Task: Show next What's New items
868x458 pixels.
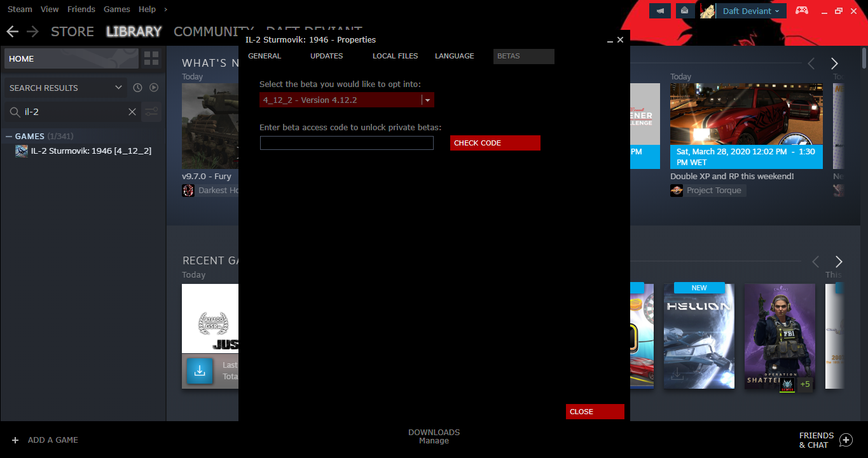Action: point(834,64)
